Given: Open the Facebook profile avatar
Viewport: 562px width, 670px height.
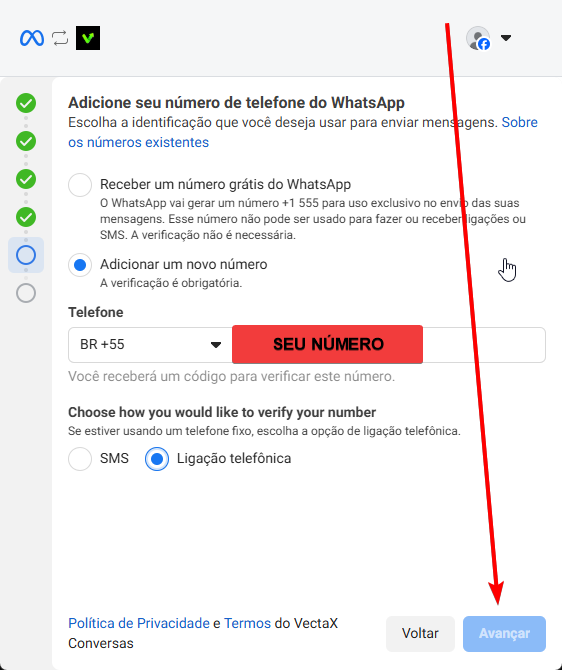Looking at the screenshot, I should (478, 38).
